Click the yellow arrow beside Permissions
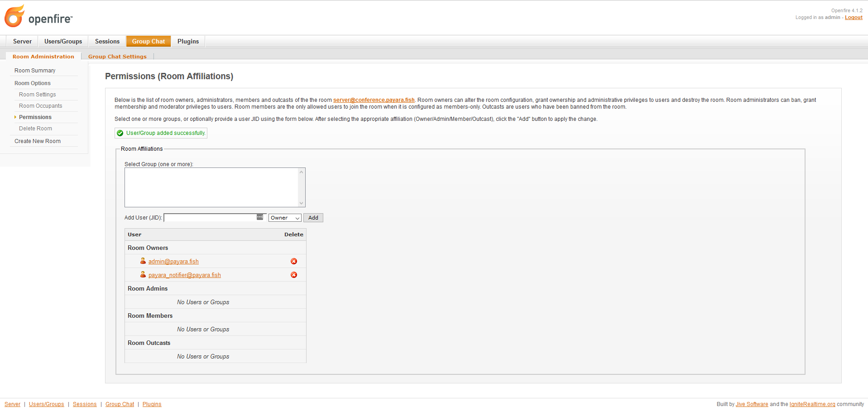This screenshot has width=868, height=416. [x=15, y=117]
